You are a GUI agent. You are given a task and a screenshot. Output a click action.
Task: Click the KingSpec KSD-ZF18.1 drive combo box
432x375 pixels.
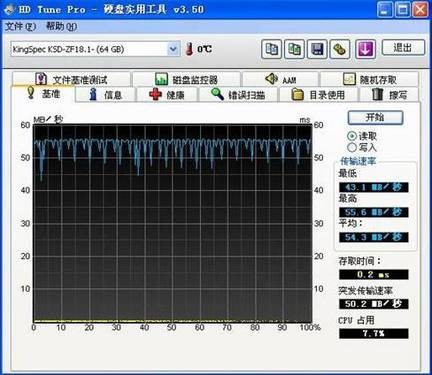coord(95,49)
